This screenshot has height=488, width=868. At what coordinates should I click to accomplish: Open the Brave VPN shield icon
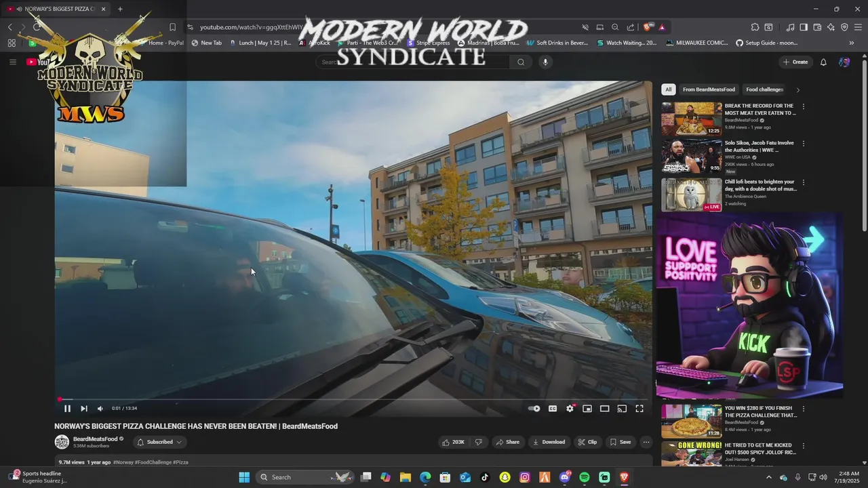tap(844, 27)
